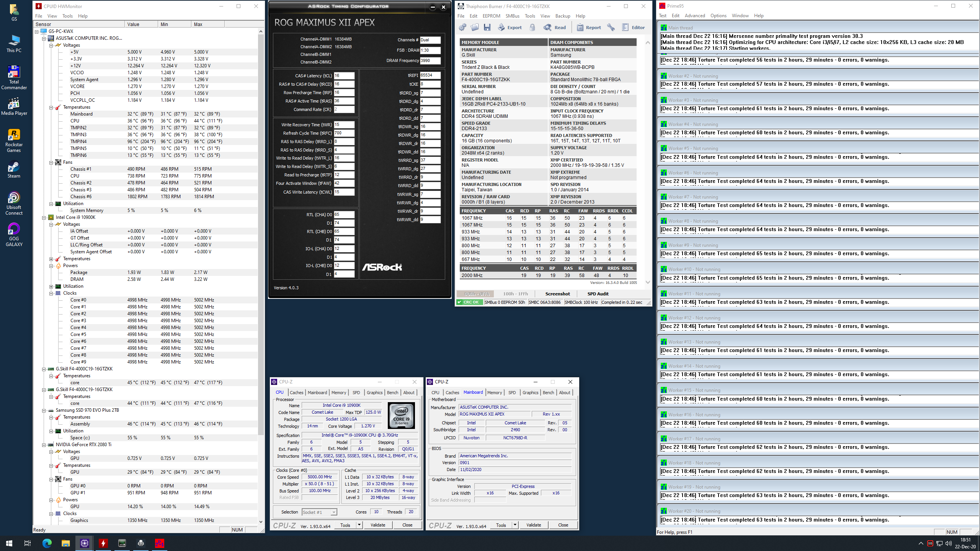Click the Task View taskbar button
The height and width of the screenshot is (551, 980).
click(x=28, y=543)
